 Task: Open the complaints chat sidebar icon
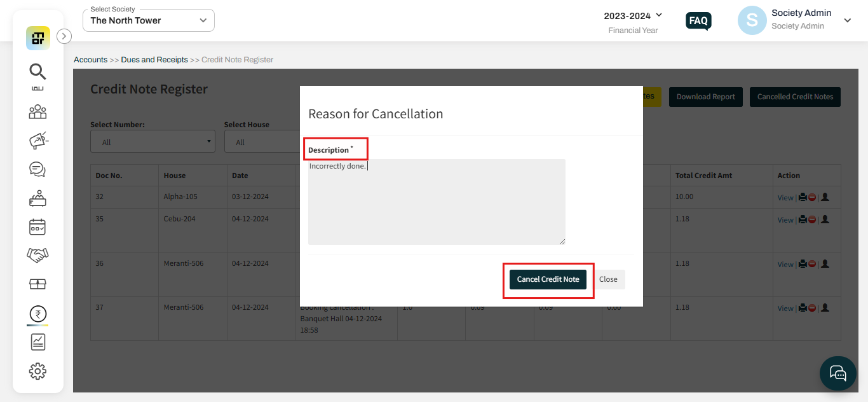[37, 169]
